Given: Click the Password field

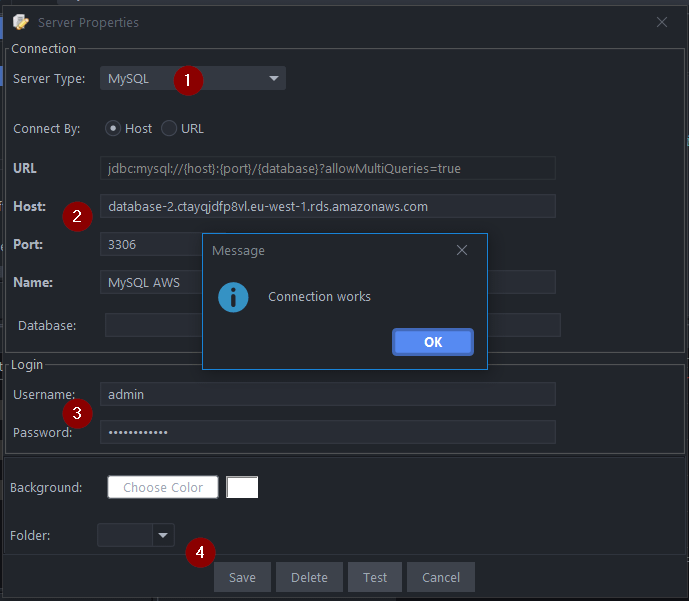Looking at the screenshot, I should [327, 432].
